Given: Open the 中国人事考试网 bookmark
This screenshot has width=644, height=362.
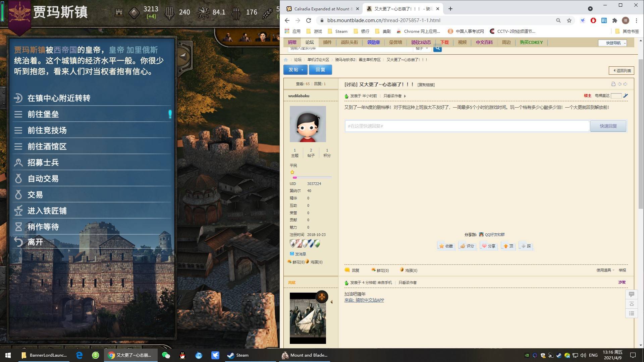Looking at the screenshot, I should pyautogui.click(x=466, y=31).
